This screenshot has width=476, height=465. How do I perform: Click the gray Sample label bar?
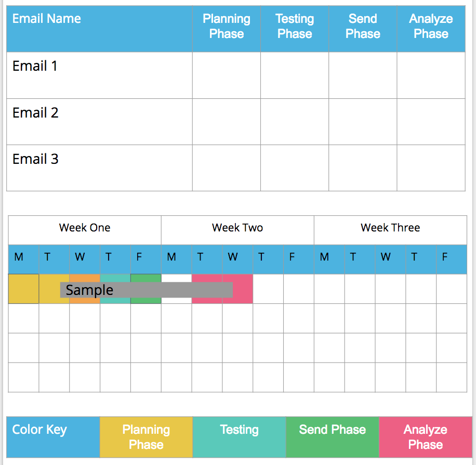coord(146,290)
